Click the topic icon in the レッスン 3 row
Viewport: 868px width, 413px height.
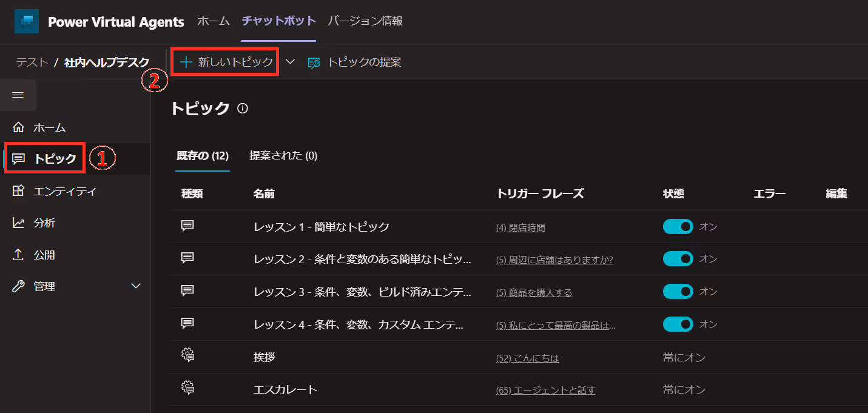tap(187, 291)
